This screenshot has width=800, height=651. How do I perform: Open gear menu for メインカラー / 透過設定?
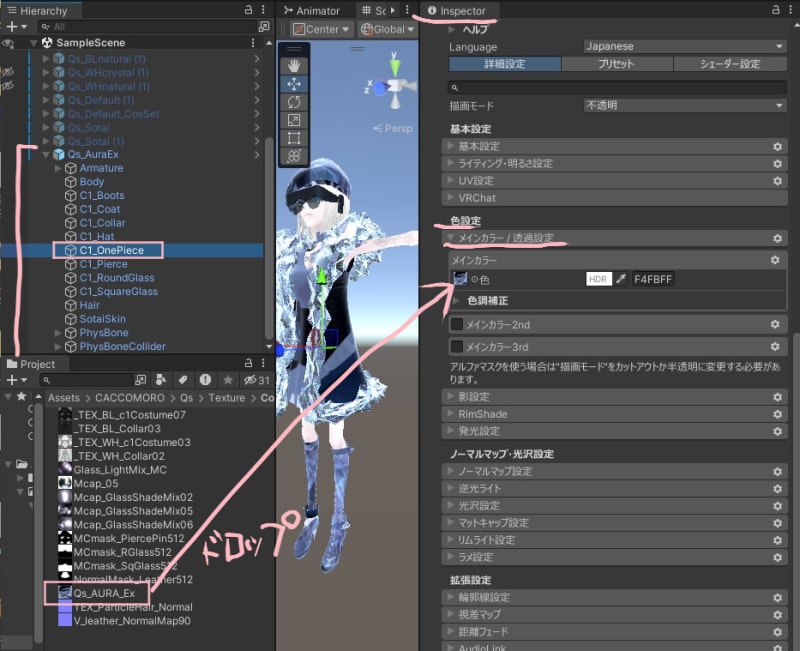point(776,239)
